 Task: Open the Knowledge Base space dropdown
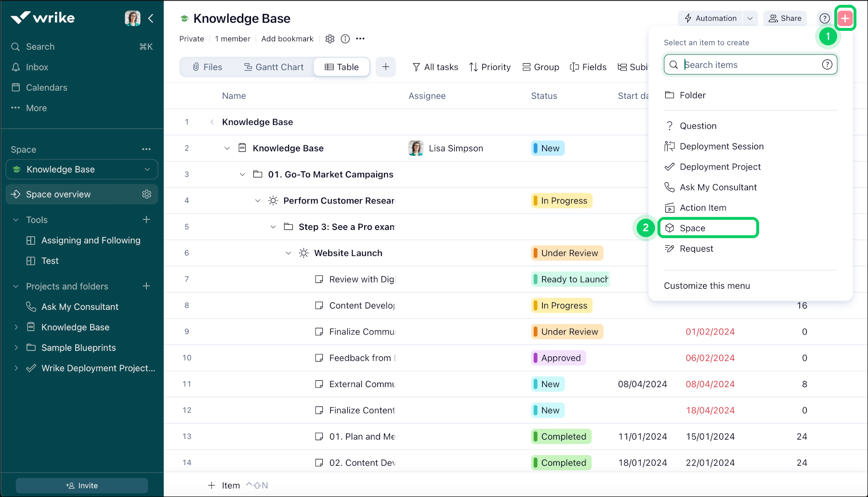(82, 169)
